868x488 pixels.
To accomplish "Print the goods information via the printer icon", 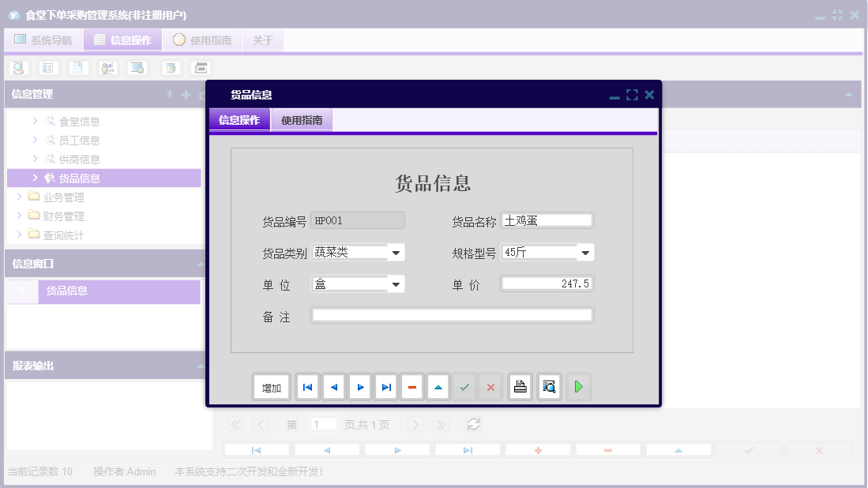I will (x=520, y=386).
